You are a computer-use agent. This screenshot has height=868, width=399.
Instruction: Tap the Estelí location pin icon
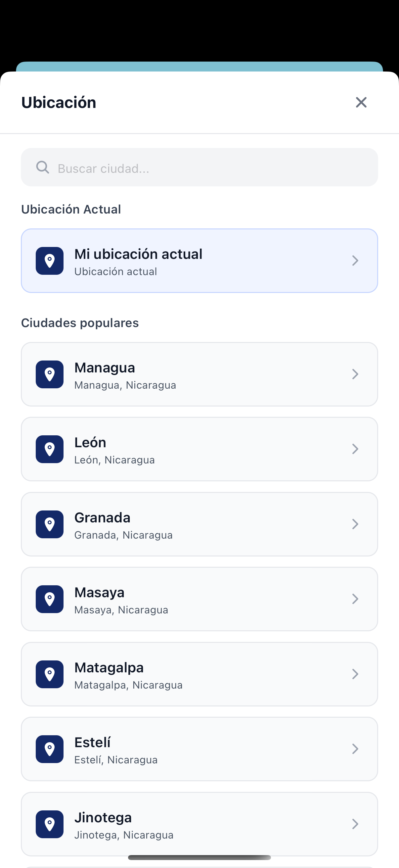[50, 749]
